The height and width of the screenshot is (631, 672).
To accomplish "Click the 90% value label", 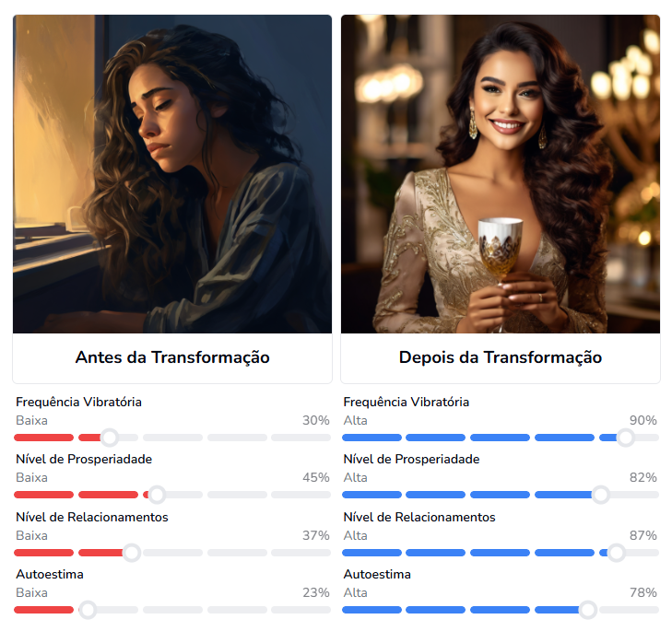I will point(643,421).
